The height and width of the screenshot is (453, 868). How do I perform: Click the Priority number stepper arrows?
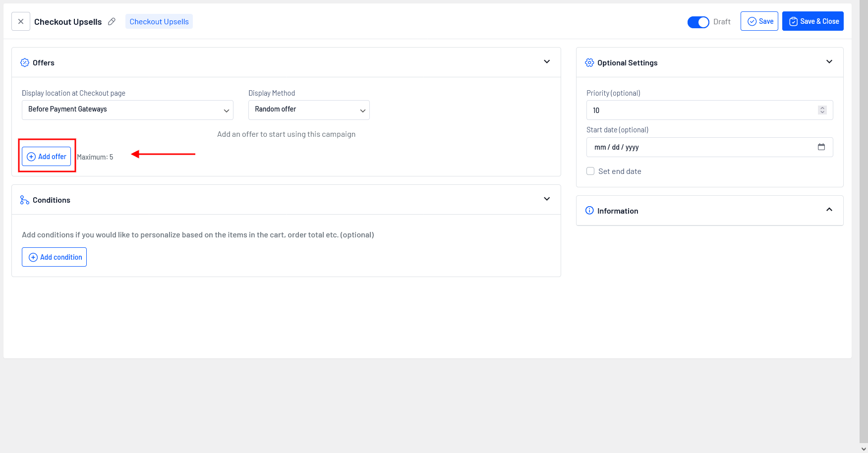point(822,110)
